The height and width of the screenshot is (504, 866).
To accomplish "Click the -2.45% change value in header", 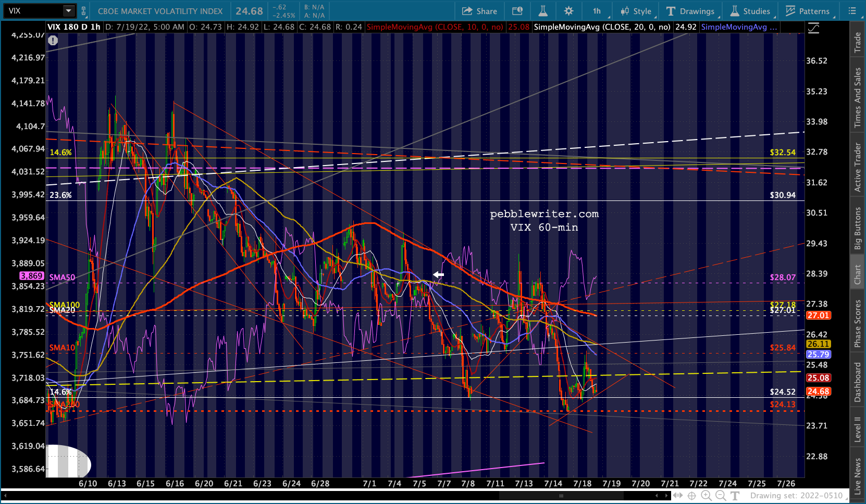I will pyautogui.click(x=284, y=15).
